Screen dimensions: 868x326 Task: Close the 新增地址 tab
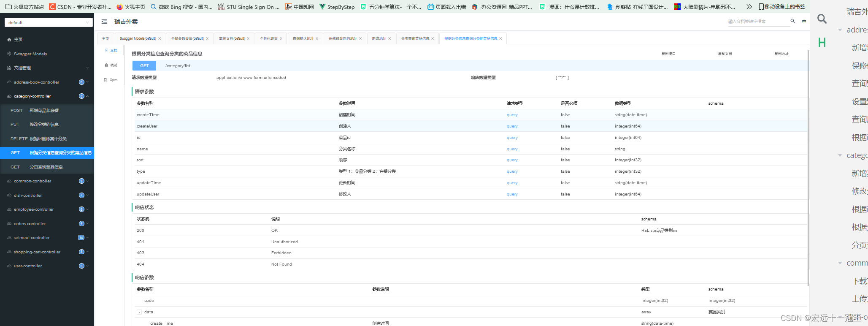click(389, 39)
